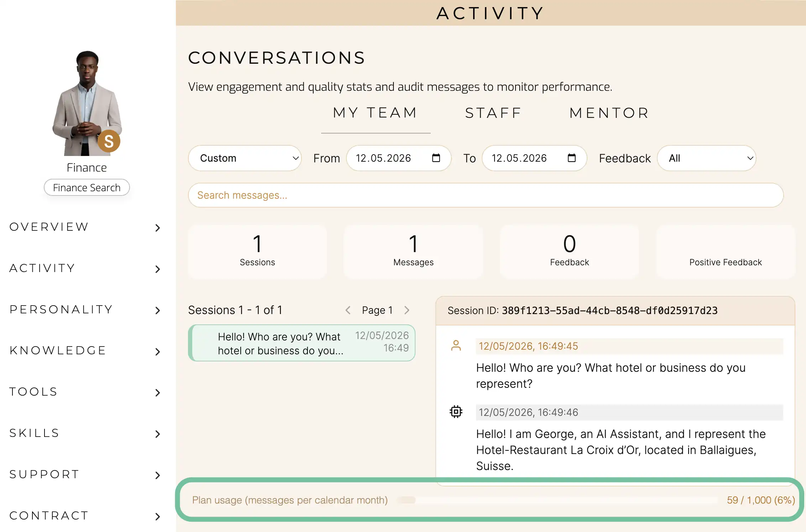The width and height of the screenshot is (806, 532).
Task: Open the From date calendar picker icon
Action: coord(436,158)
